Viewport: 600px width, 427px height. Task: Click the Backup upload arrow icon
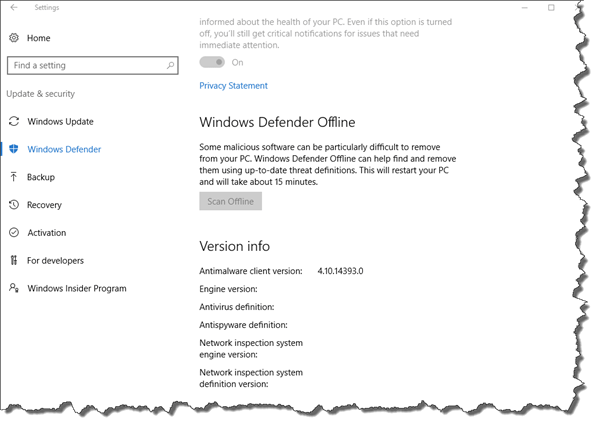[14, 177]
